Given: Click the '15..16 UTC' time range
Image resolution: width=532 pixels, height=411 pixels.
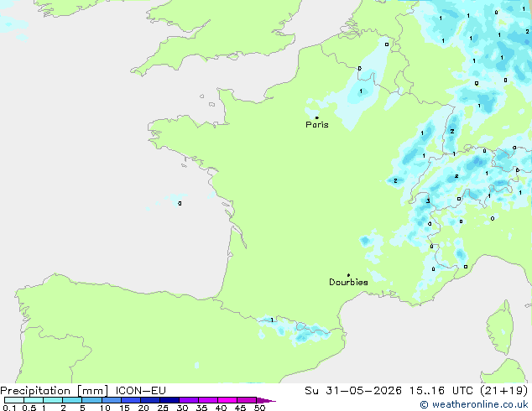Looking at the screenshot, I should [441, 391].
